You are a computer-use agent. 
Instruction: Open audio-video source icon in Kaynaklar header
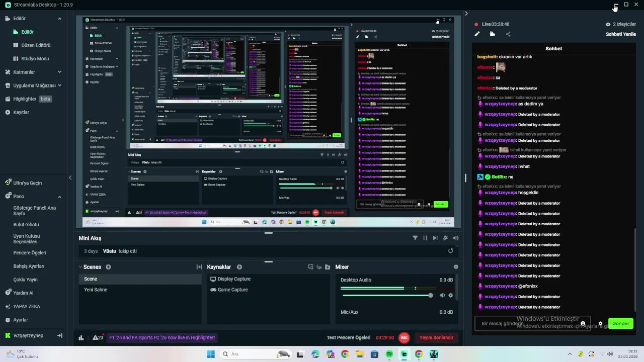point(319,267)
